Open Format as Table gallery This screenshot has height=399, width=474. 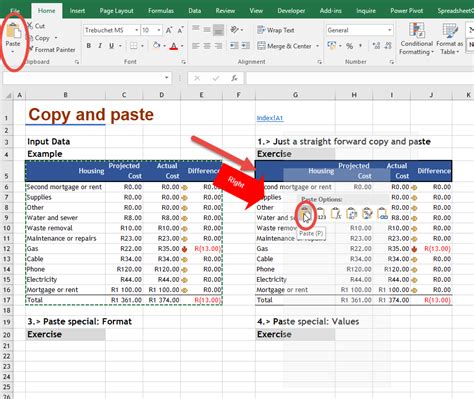click(449, 39)
